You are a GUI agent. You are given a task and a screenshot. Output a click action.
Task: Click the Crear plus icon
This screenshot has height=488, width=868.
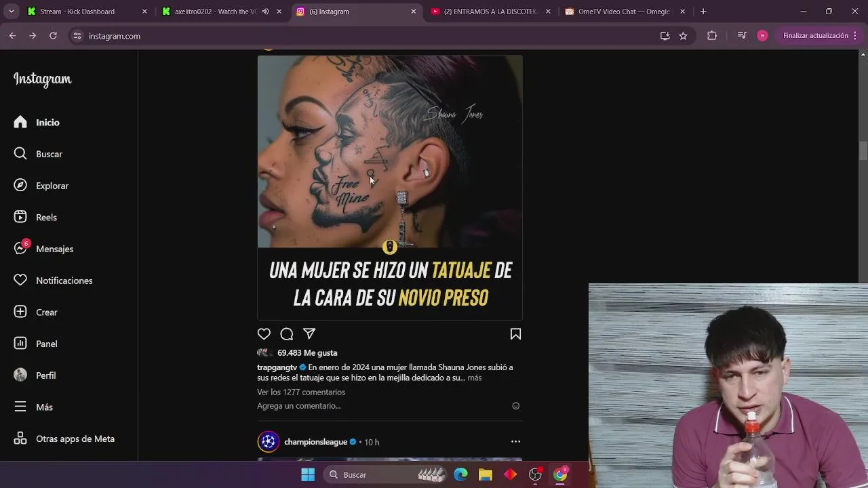pyautogui.click(x=20, y=312)
